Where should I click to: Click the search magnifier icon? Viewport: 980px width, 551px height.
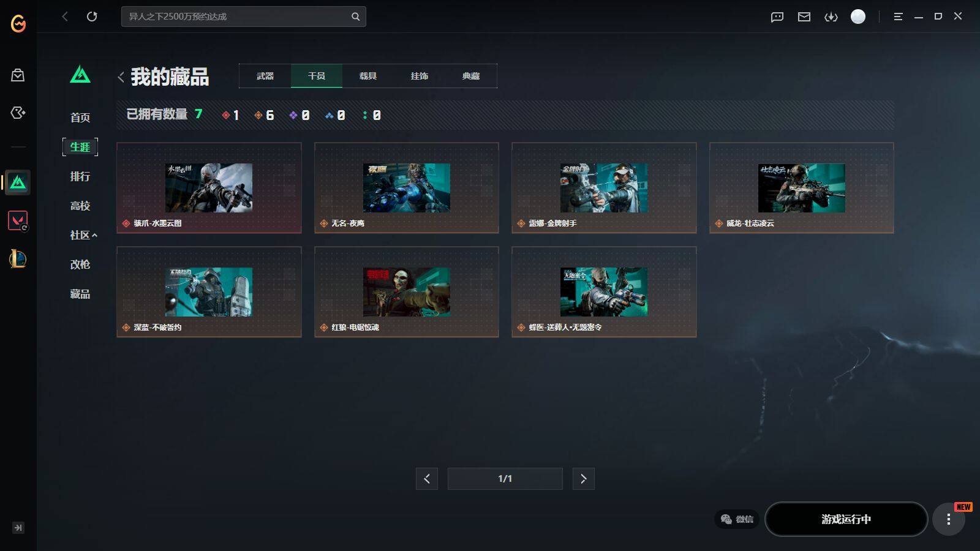coord(355,17)
